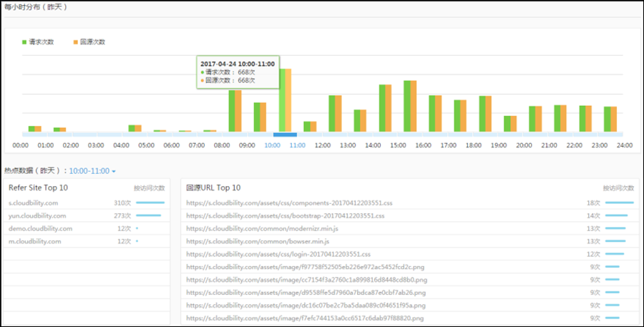644x327 pixels.
Task: Select the 14:00 hour bar
Action: coord(385,108)
